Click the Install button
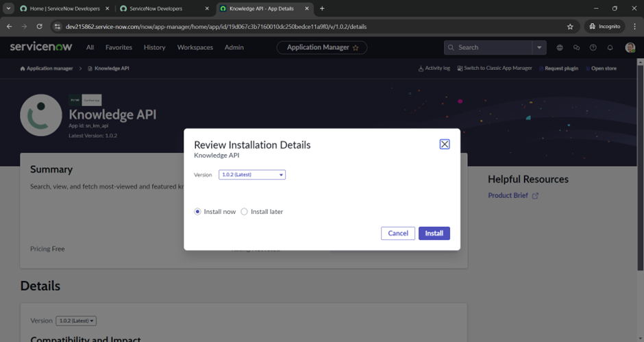644x342 pixels. coord(434,234)
